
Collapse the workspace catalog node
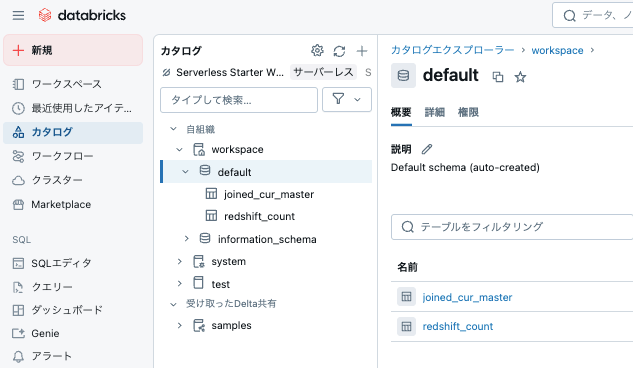click(x=179, y=149)
